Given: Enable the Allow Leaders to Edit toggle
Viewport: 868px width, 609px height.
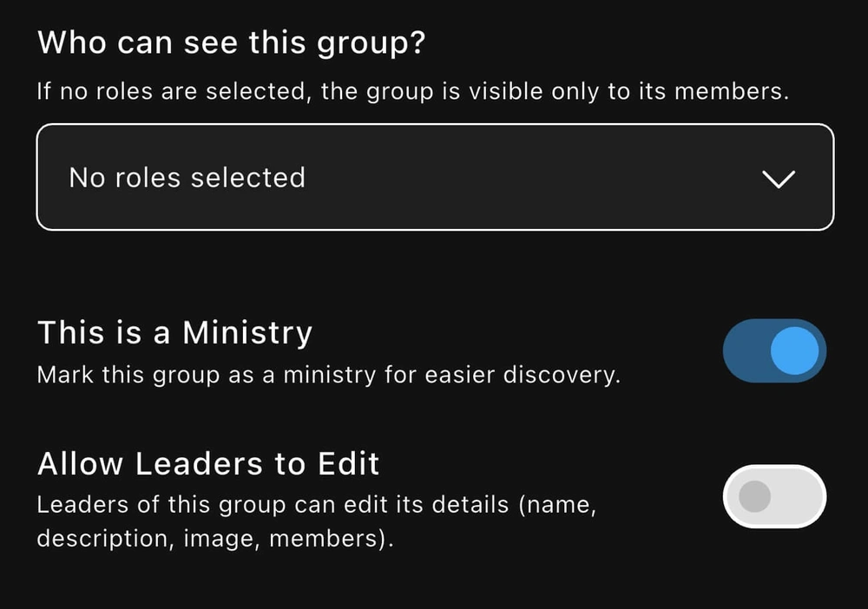Looking at the screenshot, I should pos(773,496).
